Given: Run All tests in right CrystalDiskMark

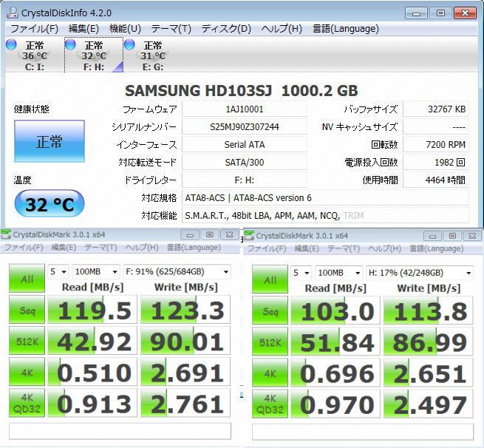Looking at the screenshot, I should [x=270, y=279].
